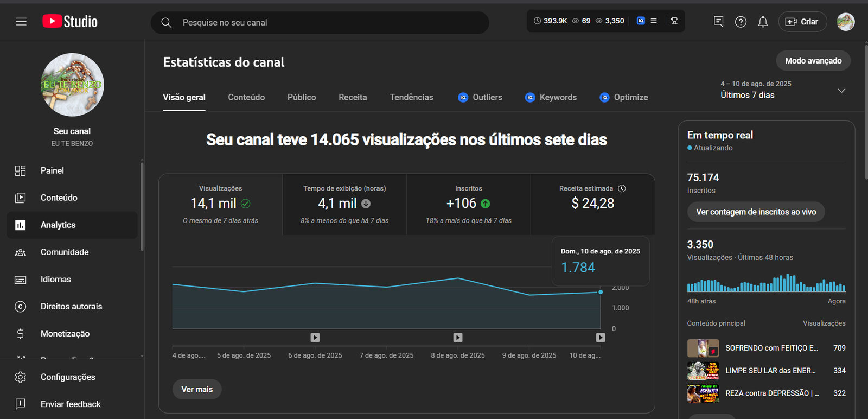The image size is (868, 419).
Task: Open vidIQ extension list menu icon
Action: [654, 21]
